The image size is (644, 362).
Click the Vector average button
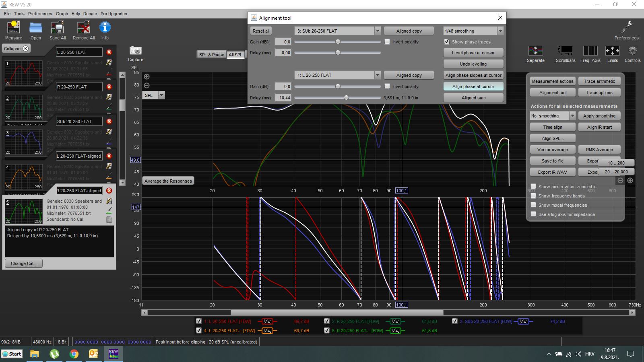(x=553, y=150)
